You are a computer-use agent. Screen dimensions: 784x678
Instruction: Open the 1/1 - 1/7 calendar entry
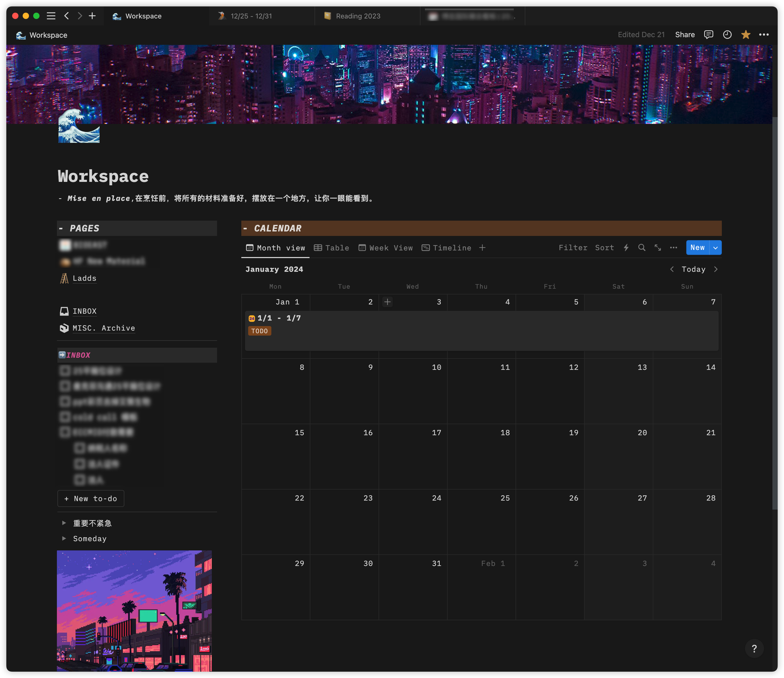[x=481, y=331]
